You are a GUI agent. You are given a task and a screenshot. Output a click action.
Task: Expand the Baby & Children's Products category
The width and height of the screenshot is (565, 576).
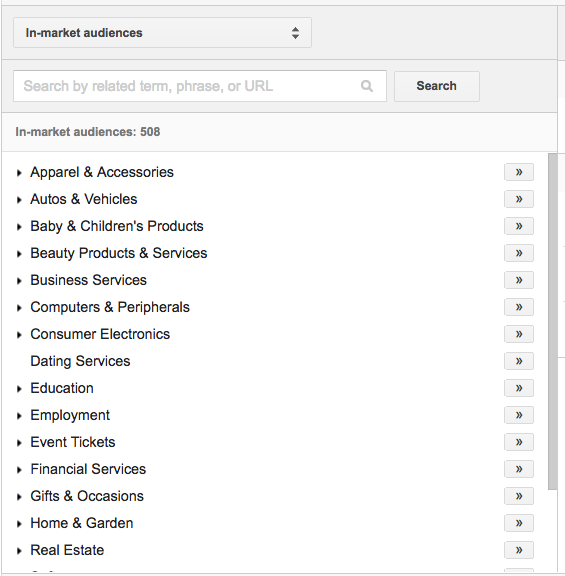click(19, 227)
